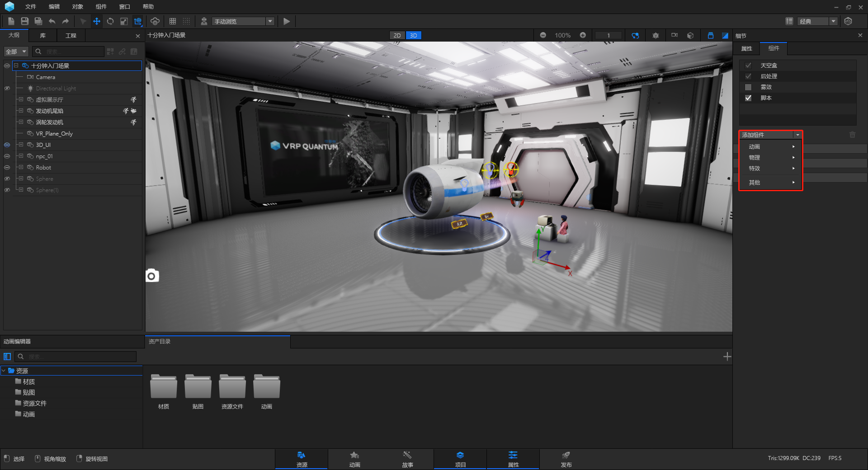Click the save icon in the toolbar
The height and width of the screenshot is (470, 868).
(x=25, y=21)
